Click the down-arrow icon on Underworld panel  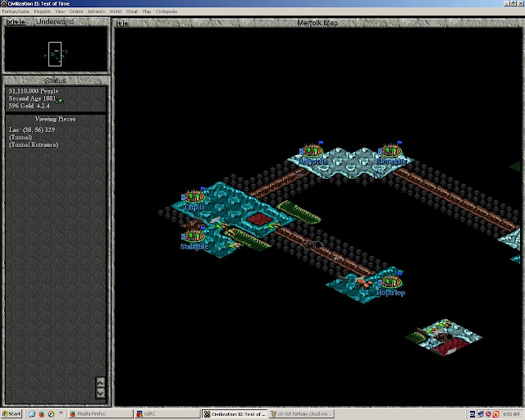click(x=16, y=22)
